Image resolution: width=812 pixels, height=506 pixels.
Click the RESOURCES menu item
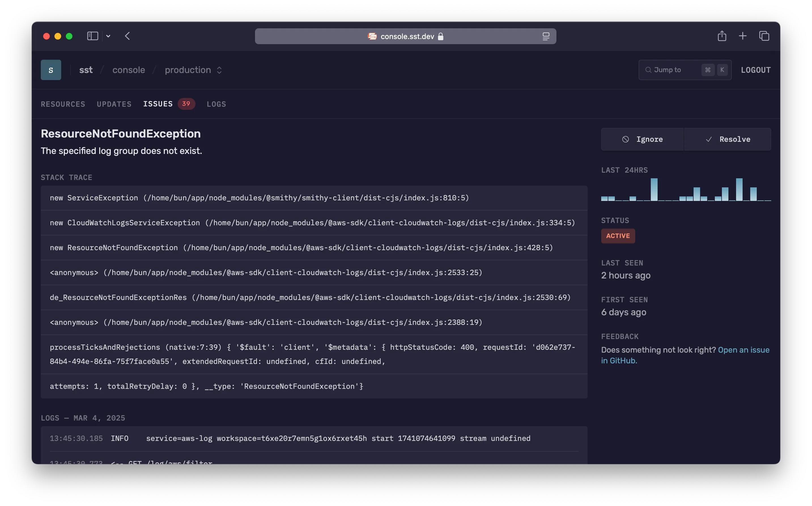pyautogui.click(x=63, y=104)
